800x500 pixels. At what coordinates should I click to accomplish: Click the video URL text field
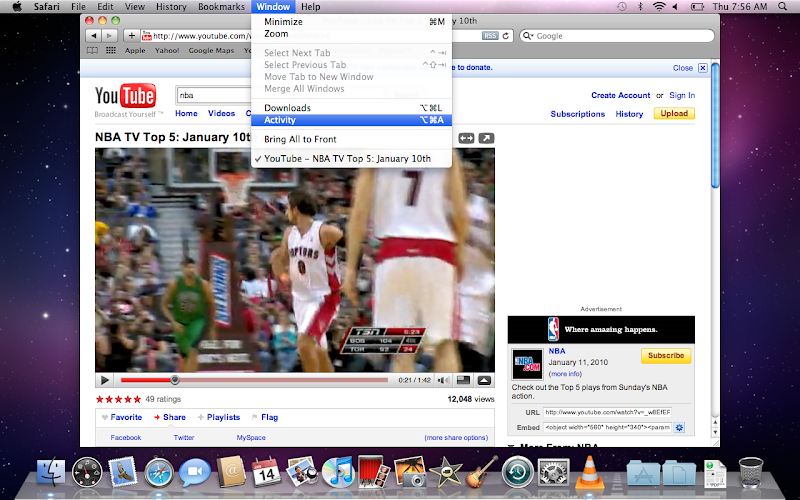[607, 412]
